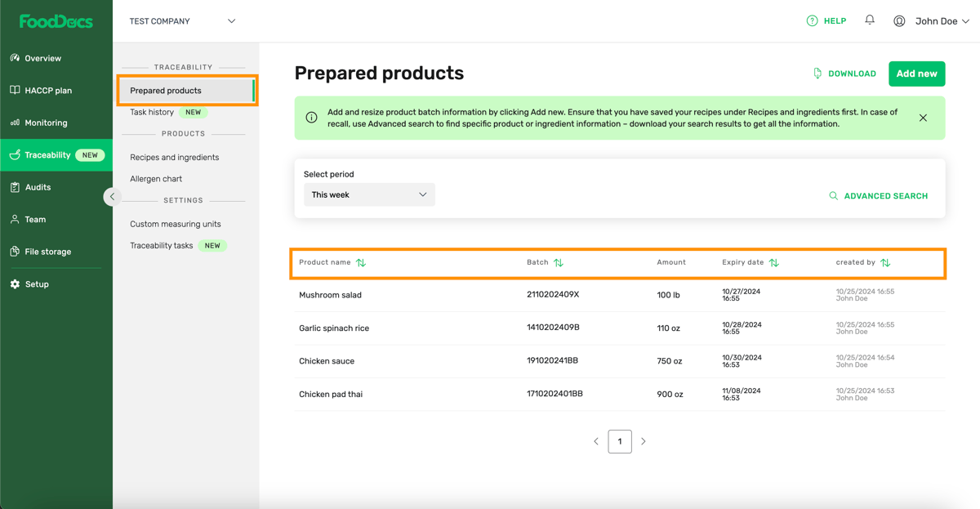The image size is (980, 509).
Task: Click the notification bell
Action: point(869,20)
